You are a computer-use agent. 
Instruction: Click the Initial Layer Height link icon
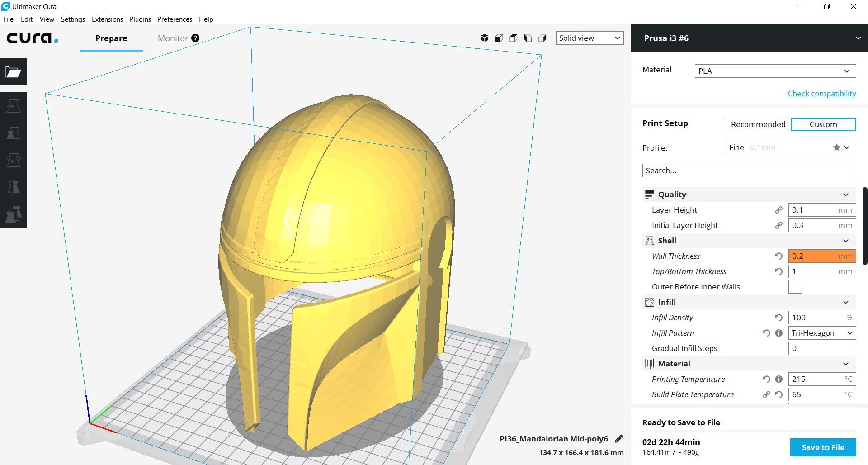[778, 225]
